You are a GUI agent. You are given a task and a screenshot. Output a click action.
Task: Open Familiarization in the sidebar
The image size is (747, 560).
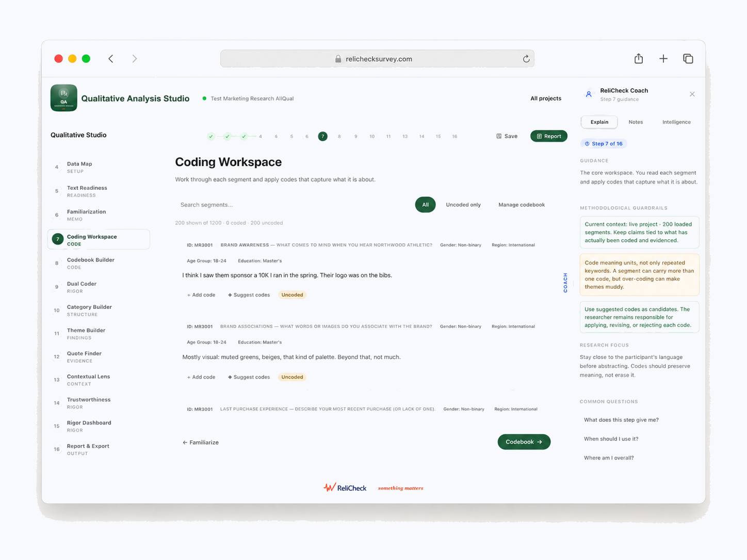pyautogui.click(x=99, y=215)
